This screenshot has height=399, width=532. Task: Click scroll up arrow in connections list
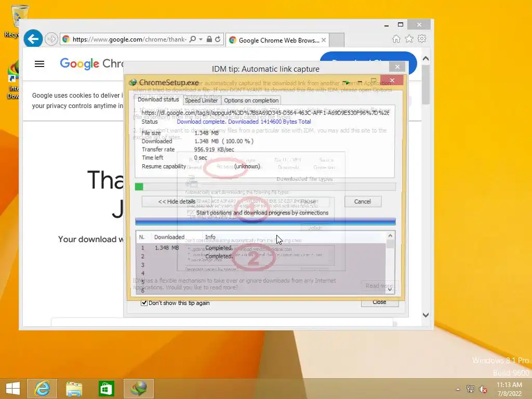[390, 235]
